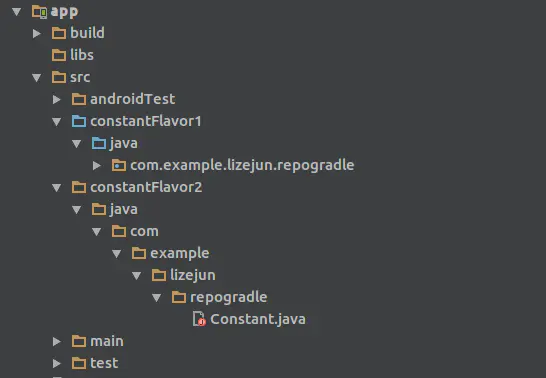Collapse the src folder arrow

tap(36, 77)
